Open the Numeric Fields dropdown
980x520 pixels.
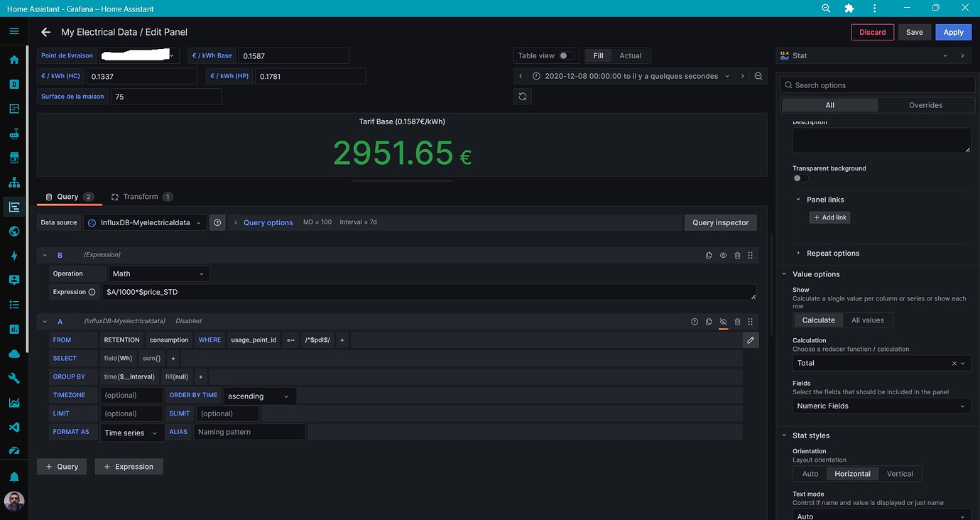881,406
